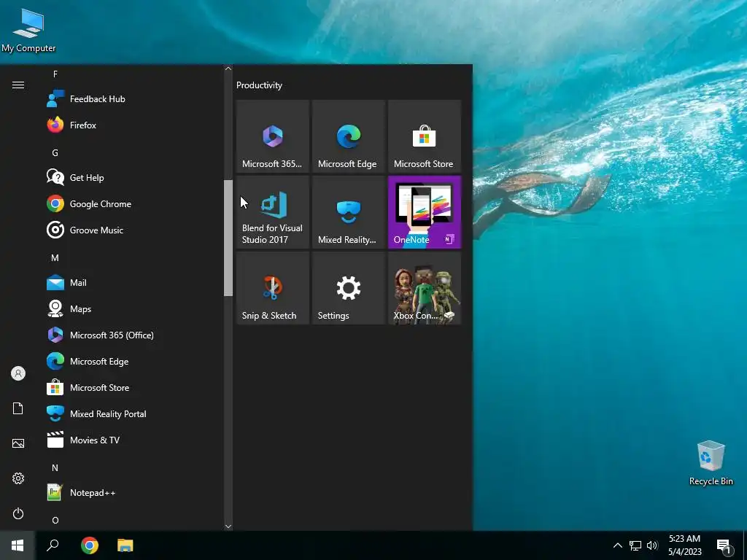Open the user account icon in Start sidebar
Image resolution: width=747 pixels, height=560 pixels.
pos(18,373)
